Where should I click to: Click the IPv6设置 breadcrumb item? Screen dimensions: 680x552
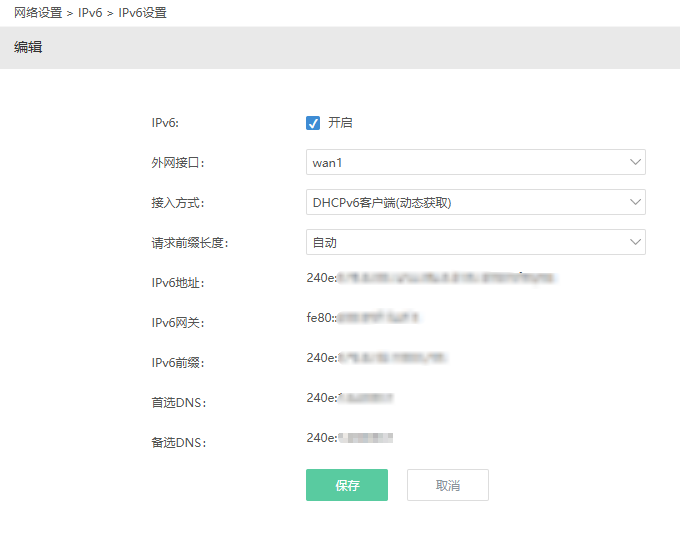143,13
